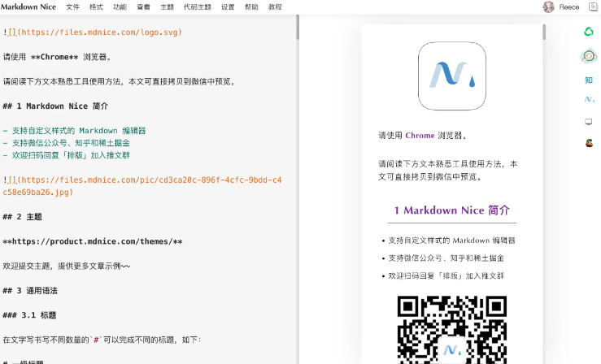
Task: Open the 教程 menu
Action: (275, 6)
